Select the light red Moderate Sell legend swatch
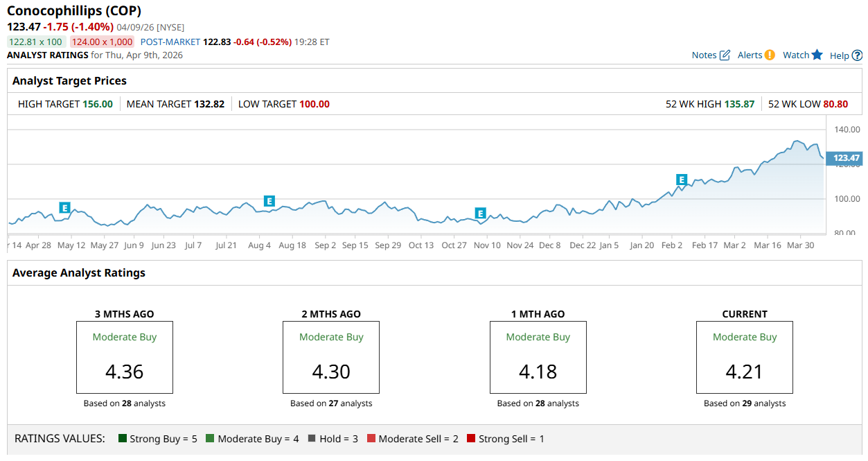Viewport: 868px width, 461px height. (371, 439)
